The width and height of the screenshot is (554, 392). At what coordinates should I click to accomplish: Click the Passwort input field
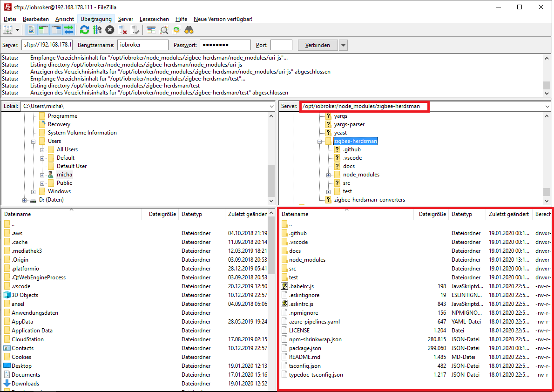225,45
